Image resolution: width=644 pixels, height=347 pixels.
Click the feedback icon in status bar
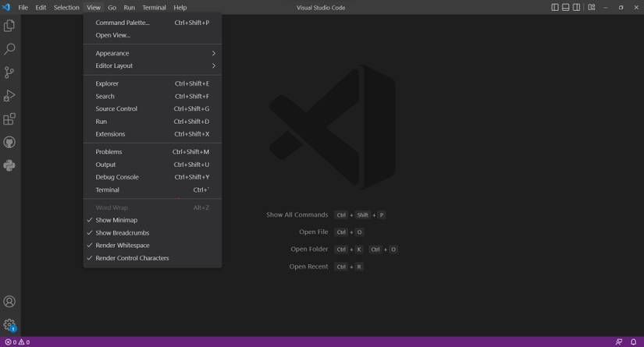point(619,342)
